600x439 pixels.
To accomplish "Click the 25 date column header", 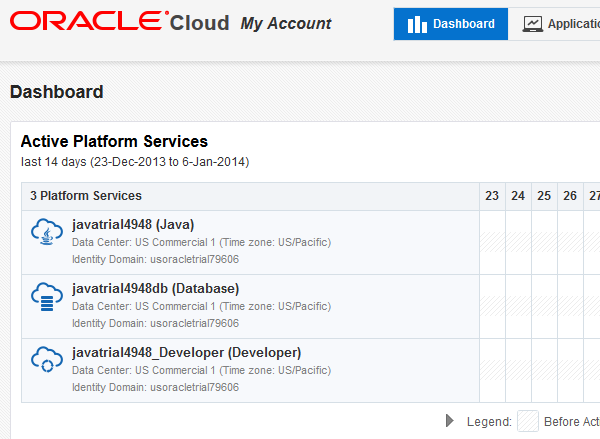I will click(544, 196).
